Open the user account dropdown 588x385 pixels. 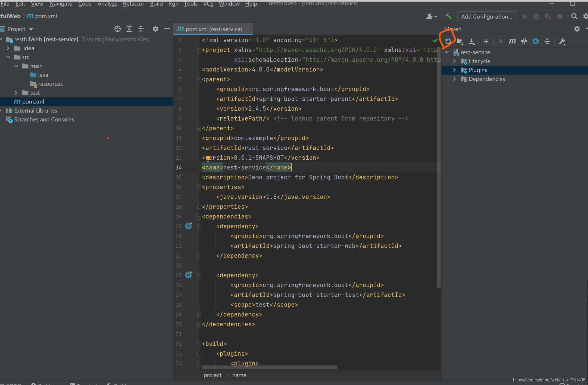click(x=432, y=16)
